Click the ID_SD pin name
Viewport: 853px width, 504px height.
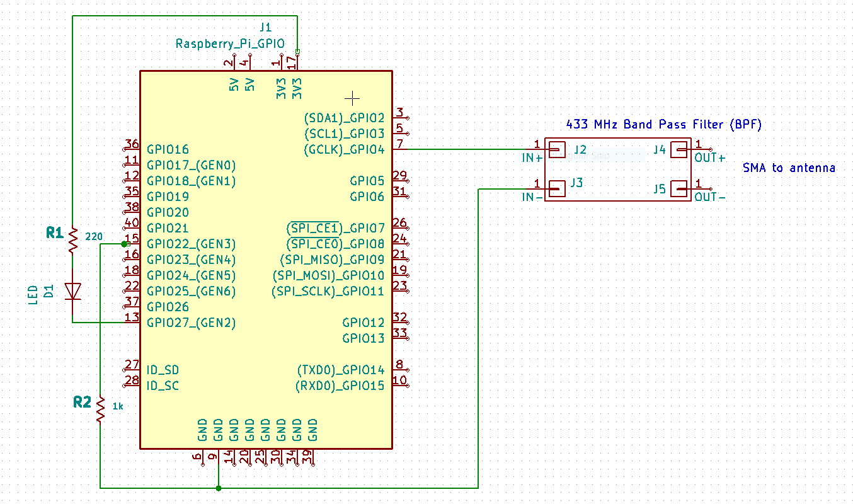[x=163, y=370]
